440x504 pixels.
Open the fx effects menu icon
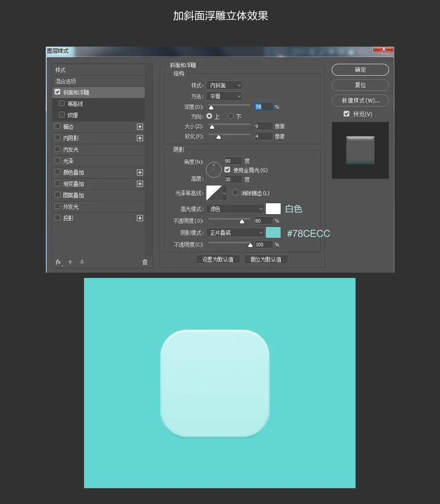(59, 262)
